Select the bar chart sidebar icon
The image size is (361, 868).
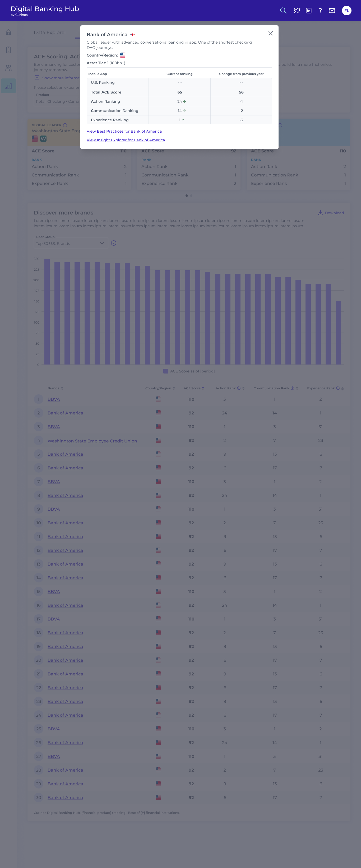8,86
